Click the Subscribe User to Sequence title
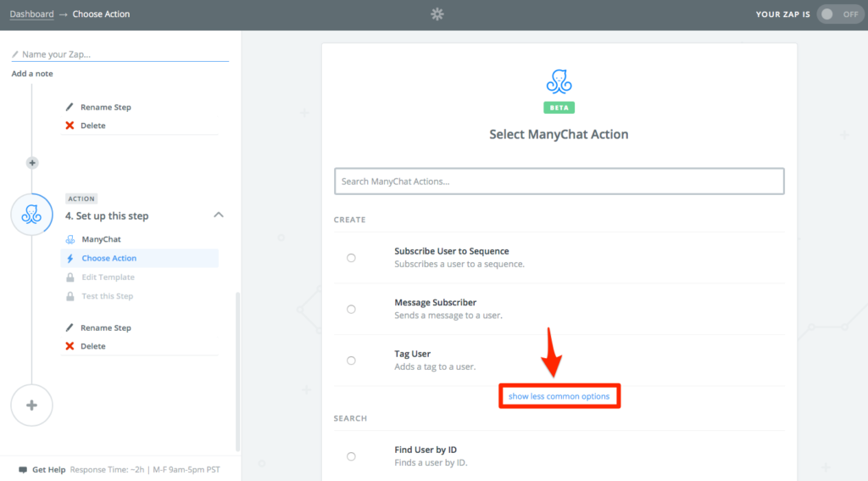The image size is (868, 481). [x=452, y=251]
